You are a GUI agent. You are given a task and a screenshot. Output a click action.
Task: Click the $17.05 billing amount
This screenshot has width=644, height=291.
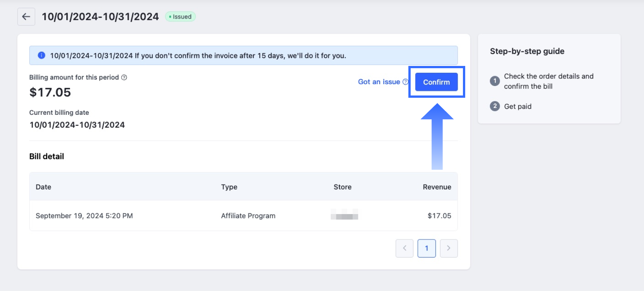(x=50, y=92)
